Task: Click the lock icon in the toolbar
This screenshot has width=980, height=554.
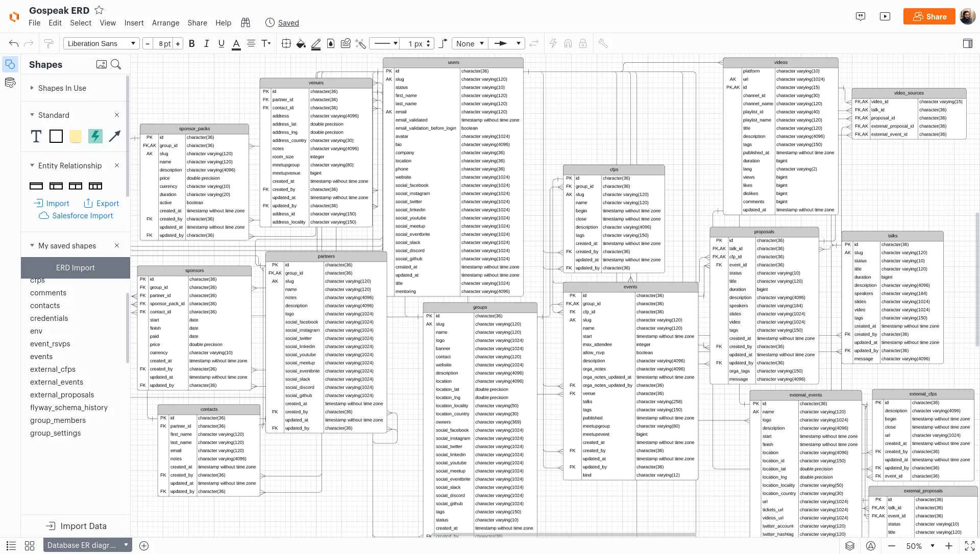Action: point(583,44)
